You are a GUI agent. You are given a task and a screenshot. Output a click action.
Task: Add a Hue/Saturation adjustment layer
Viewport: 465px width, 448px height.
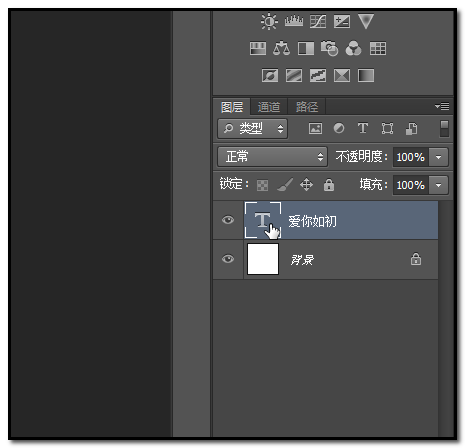(258, 48)
